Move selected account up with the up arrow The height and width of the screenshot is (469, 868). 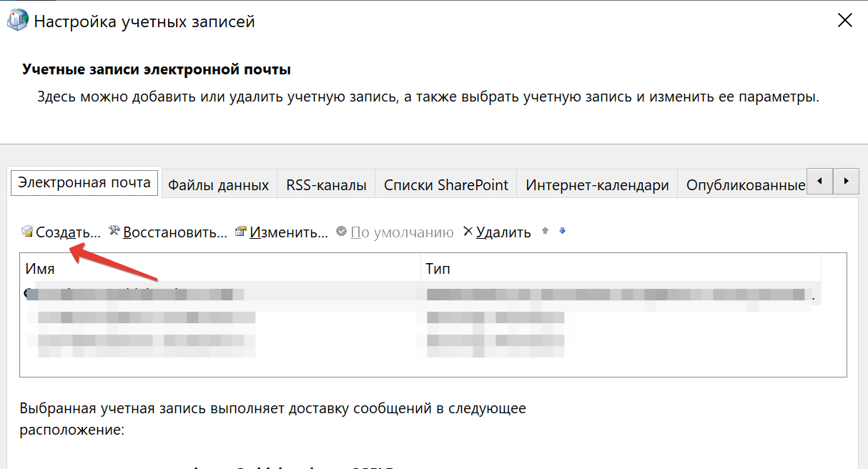tap(546, 231)
